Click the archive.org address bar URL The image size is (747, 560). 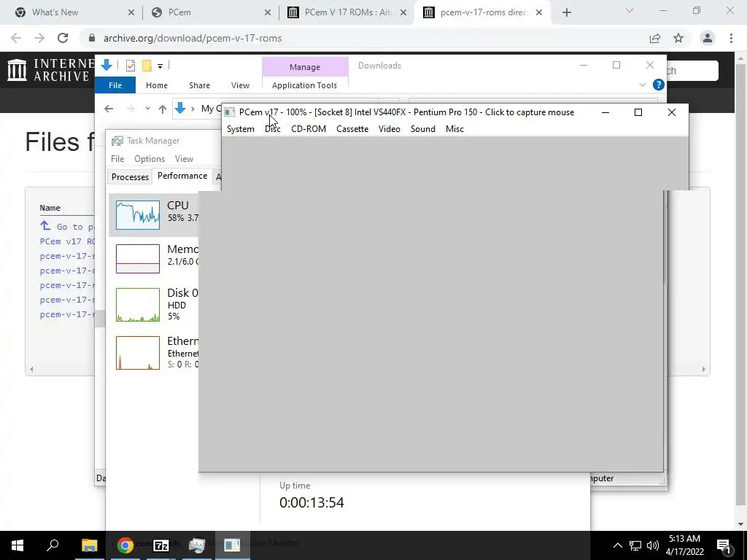pyautogui.click(x=193, y=38)
